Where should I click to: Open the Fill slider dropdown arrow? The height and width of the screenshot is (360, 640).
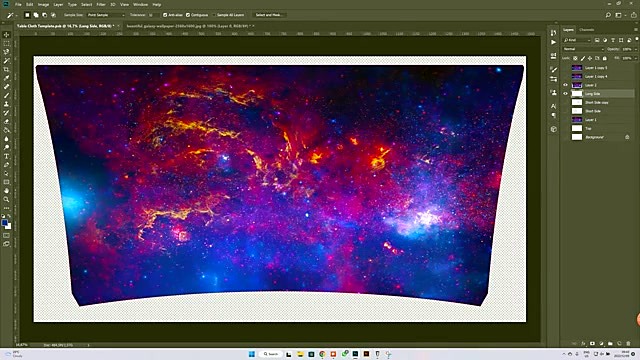636,58
